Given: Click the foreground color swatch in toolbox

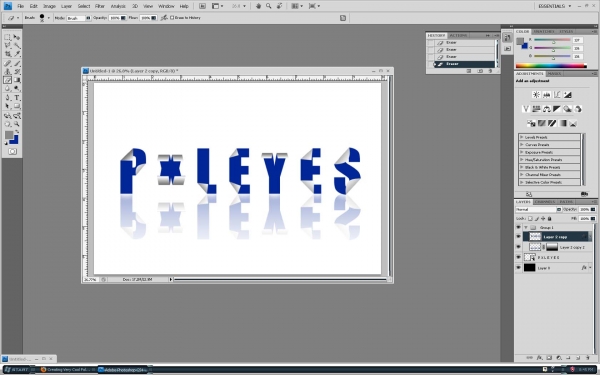Looking at the screenshot, I should coord(9,135).
